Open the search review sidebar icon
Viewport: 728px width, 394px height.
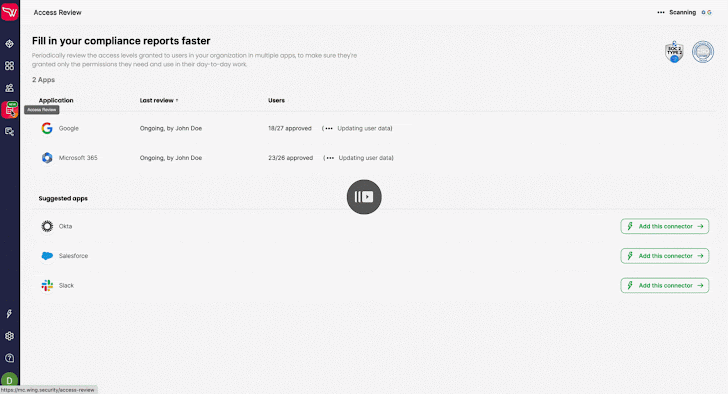coord(9,132)
